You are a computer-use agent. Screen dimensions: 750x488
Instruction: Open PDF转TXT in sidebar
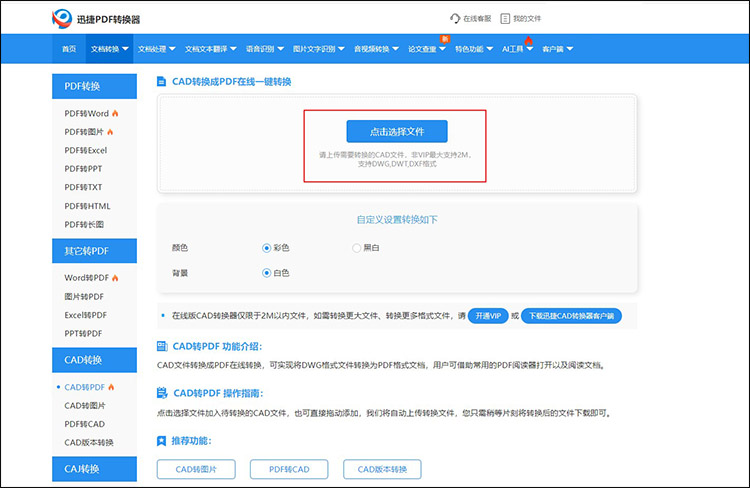pos(83,187)
